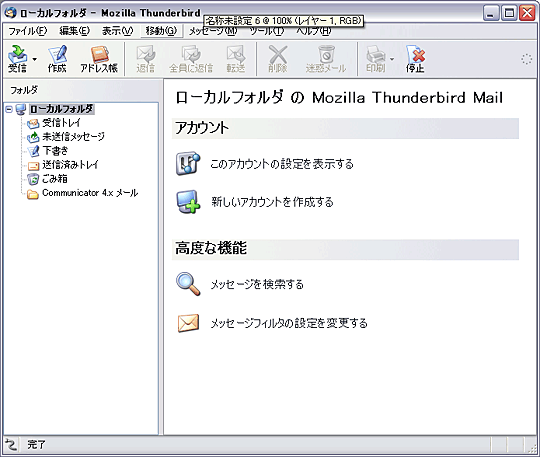Open the 表示(V) menu

pos(117,31)
